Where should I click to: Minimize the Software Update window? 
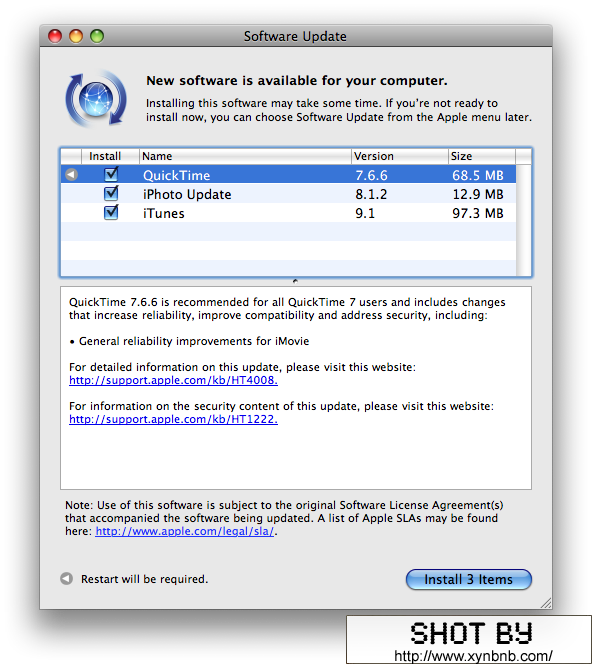(76, 36)
